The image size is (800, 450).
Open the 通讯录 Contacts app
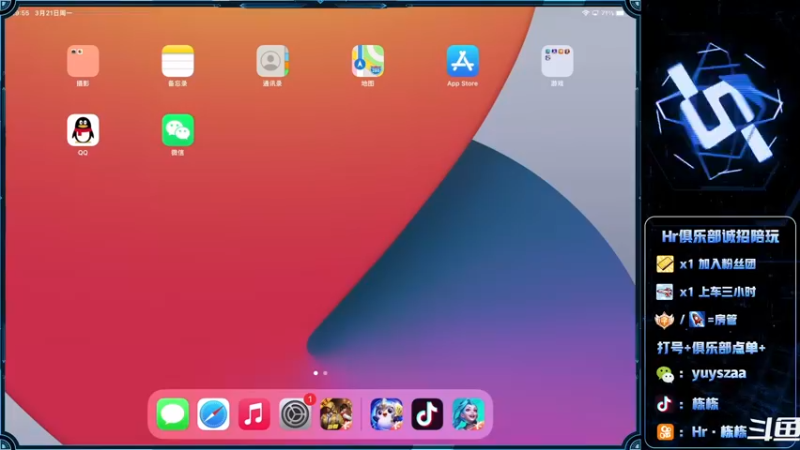[272, 61]
